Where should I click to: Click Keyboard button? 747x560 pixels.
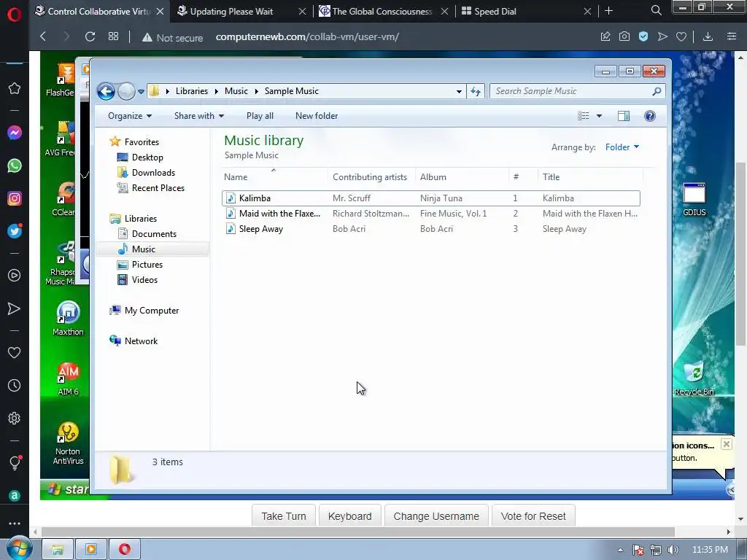(x=349, y=516)
